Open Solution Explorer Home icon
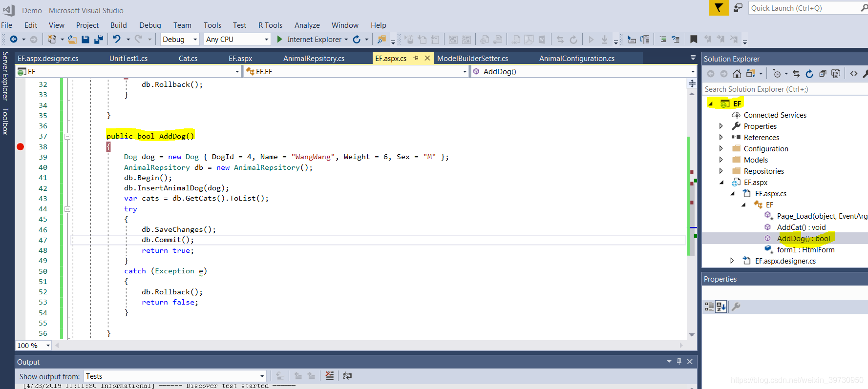This screenshot has height=389, width=868. coord(737,74)
